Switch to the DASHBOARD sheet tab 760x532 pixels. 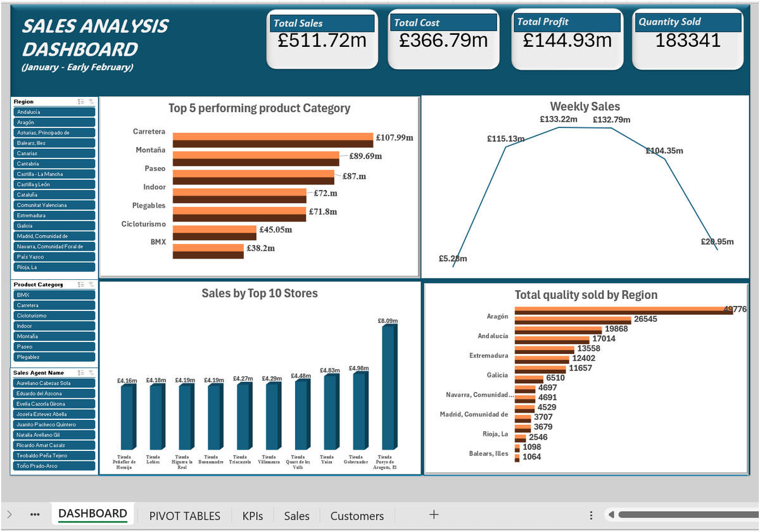(92, 514)
